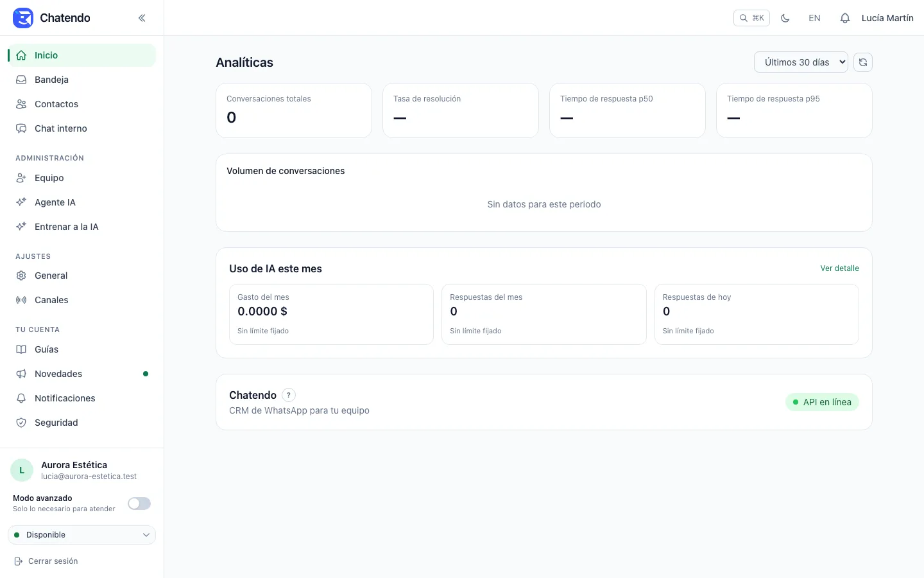Enable the Modo avanzado switch
This screenshot has width=924, height=578.
[139, 504]
